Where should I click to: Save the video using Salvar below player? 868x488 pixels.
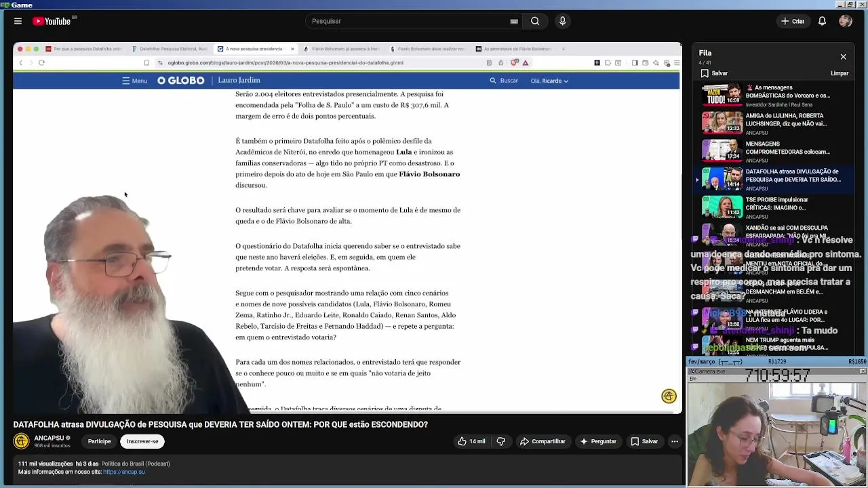click(644, 441)
